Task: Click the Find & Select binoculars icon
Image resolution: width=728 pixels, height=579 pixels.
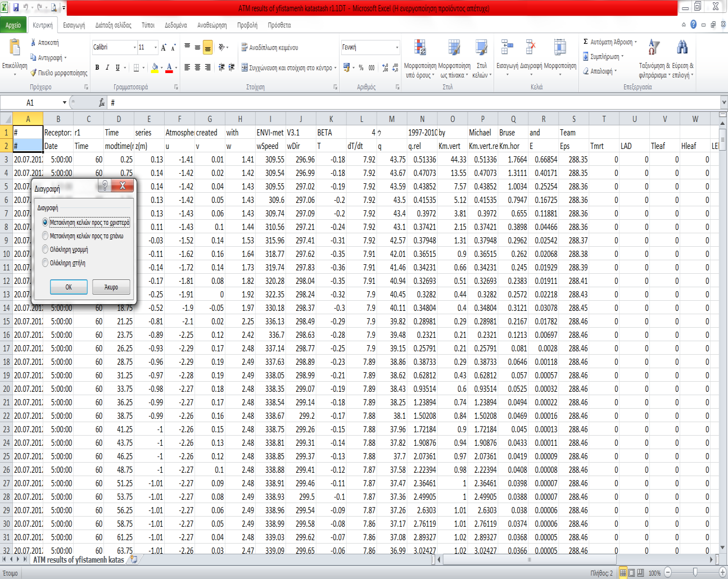Action: tap(682, 48)
